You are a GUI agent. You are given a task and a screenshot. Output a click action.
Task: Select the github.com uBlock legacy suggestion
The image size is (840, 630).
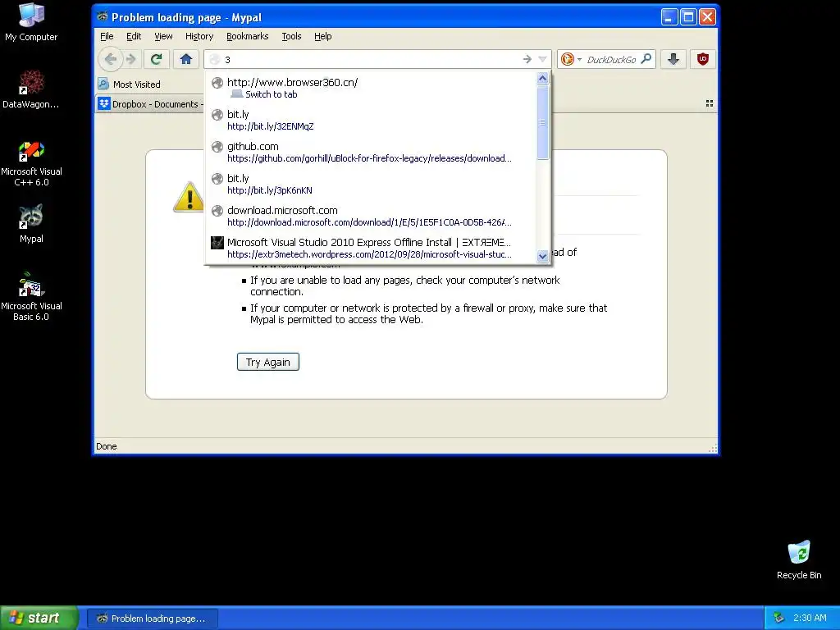[x=370, y=152]
